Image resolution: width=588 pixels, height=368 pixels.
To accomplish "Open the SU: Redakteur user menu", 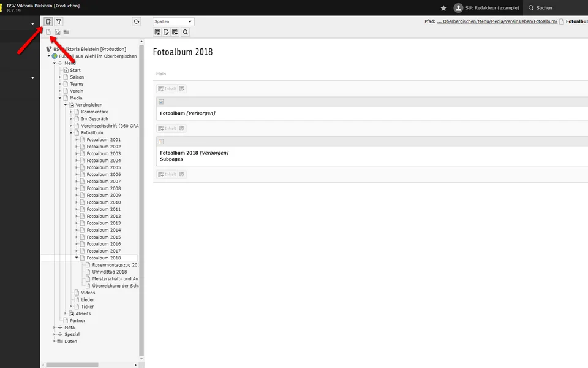I will pos(486,8).
